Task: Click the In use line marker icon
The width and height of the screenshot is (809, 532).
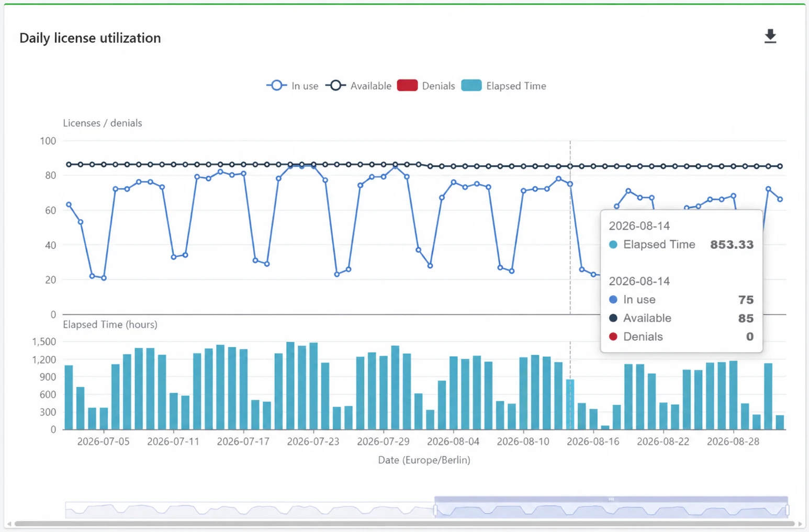Action: (276, 85)
